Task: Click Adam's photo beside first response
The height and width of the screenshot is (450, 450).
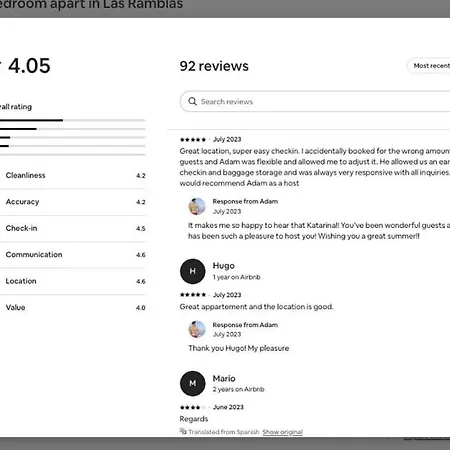Action: pyautogui.click(x=197, y=206)
